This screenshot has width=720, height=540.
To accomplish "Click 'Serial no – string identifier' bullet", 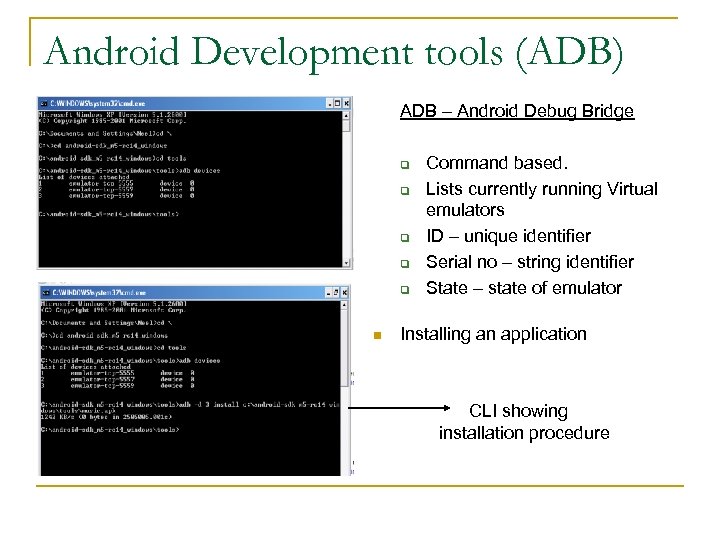I will click(x=530, y=262).
